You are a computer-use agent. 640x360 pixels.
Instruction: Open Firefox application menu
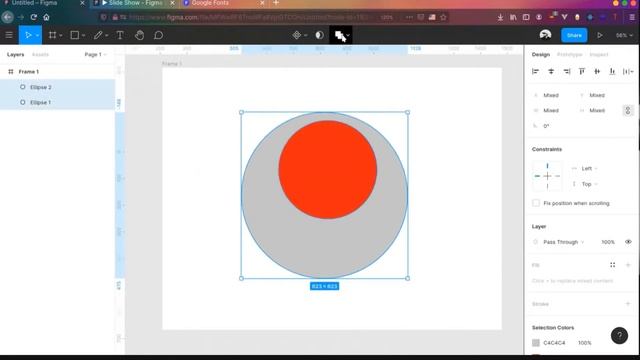632,17
